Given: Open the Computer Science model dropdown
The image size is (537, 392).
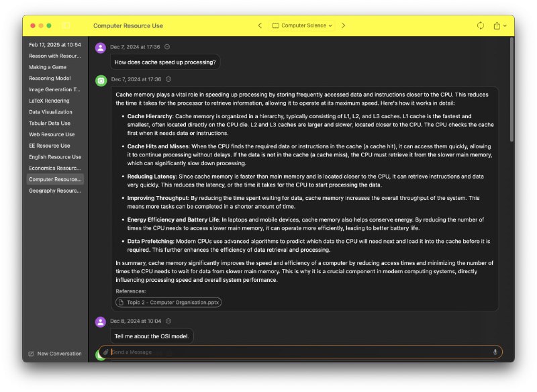Looking at the screenshot, I should coord(301,26).
